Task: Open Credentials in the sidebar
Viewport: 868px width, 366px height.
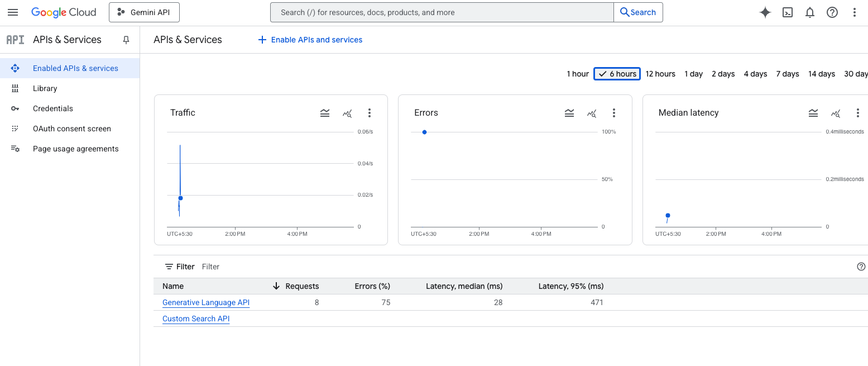Action: pos(70,108)
